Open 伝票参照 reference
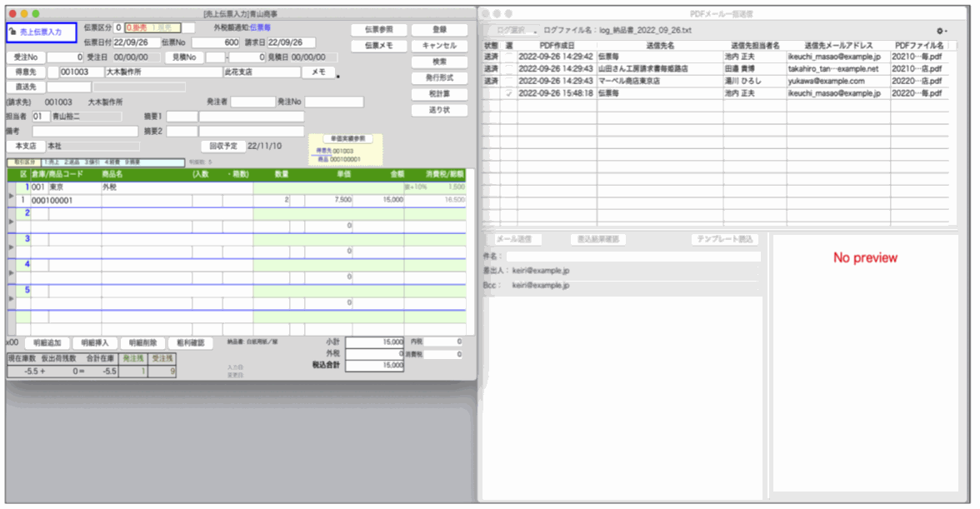980x509 pixels. click(x=378, y=30)
